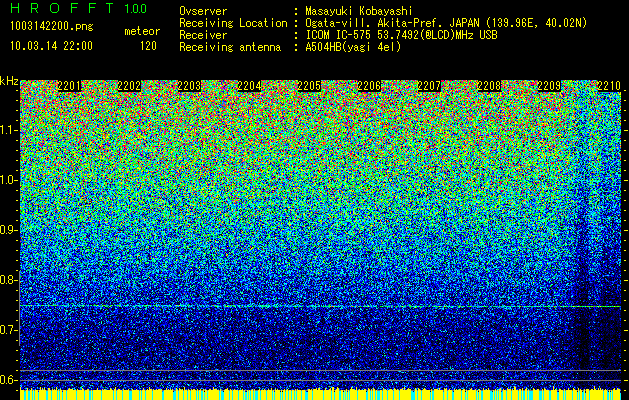
Task: Click time marker 2209
Action: pyautogui.click(x=549, y=86)
